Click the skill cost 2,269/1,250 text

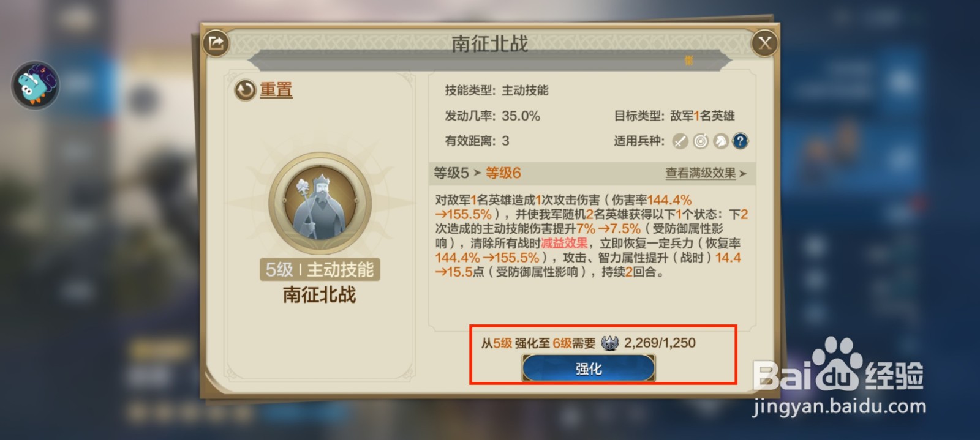(660, 343)
